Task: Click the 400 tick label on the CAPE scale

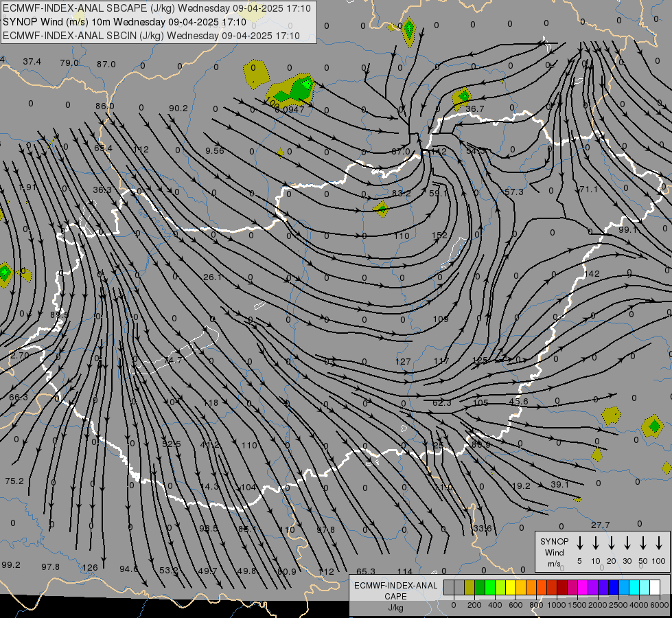Action: (x=495, y=605)
